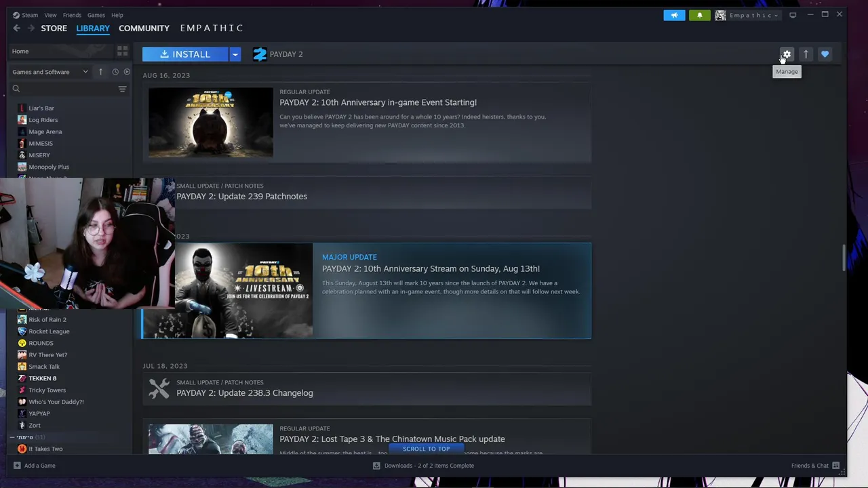Click the wrench icon beside Update 238.3 Changelog
The image size is (868, 488).
click(x=159, y=388)
